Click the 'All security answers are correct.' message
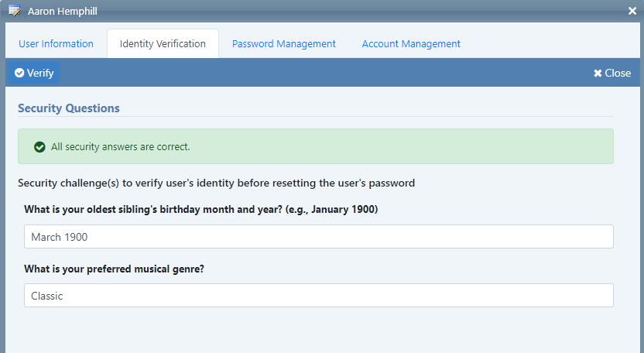 [120, 147]
